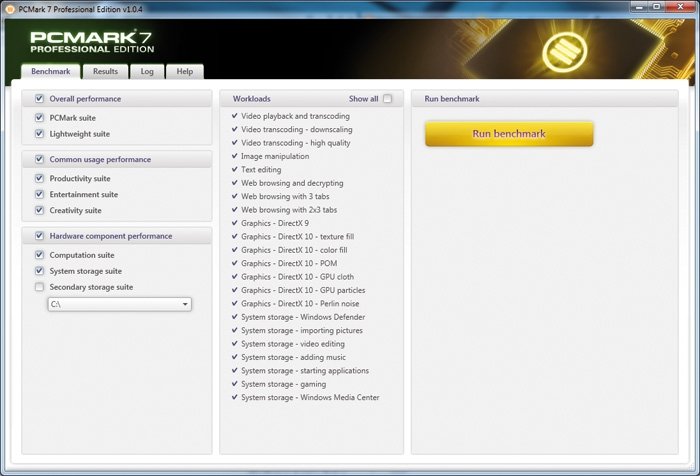The image size is (700, 476).
Task: Click the Show all label
Action: click(363, 99)
